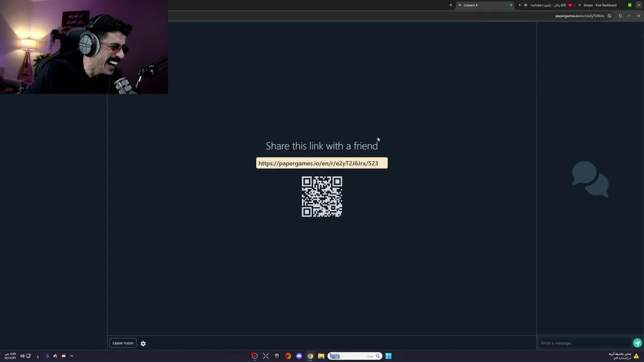Switch to the Connect 4 tab
Image resolution: width=644 pixels, height=362 pixels.
(x=486, y=5)
